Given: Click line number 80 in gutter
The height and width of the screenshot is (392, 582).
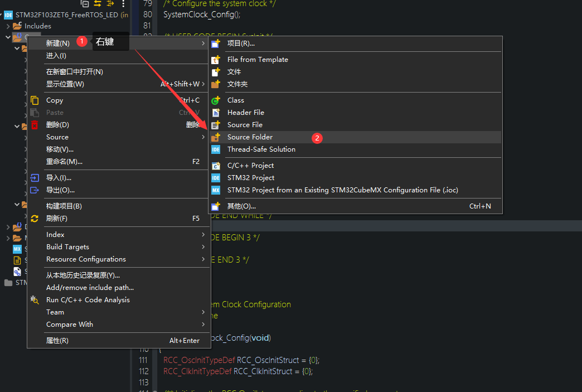Looking at the screenshot, I should [147, 14].
